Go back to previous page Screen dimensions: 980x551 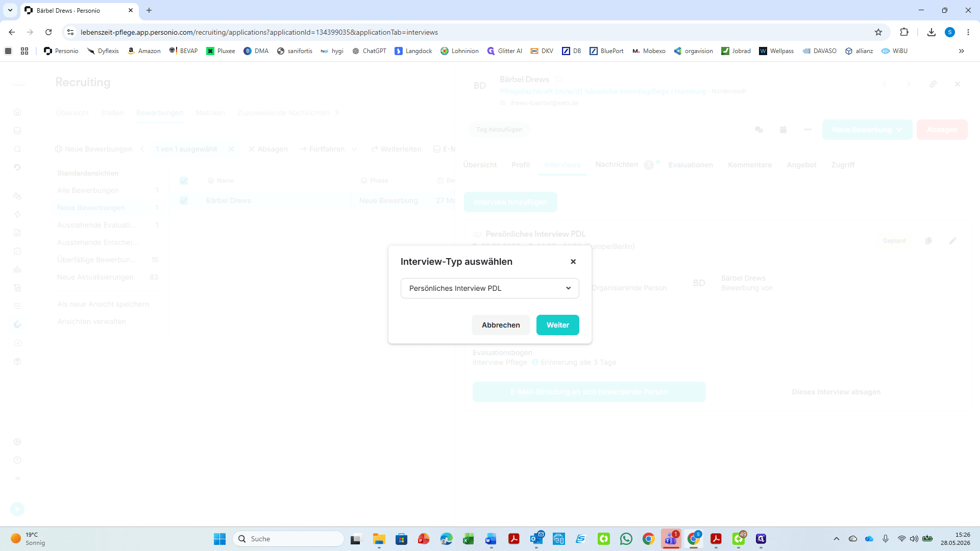pos(12,32)
